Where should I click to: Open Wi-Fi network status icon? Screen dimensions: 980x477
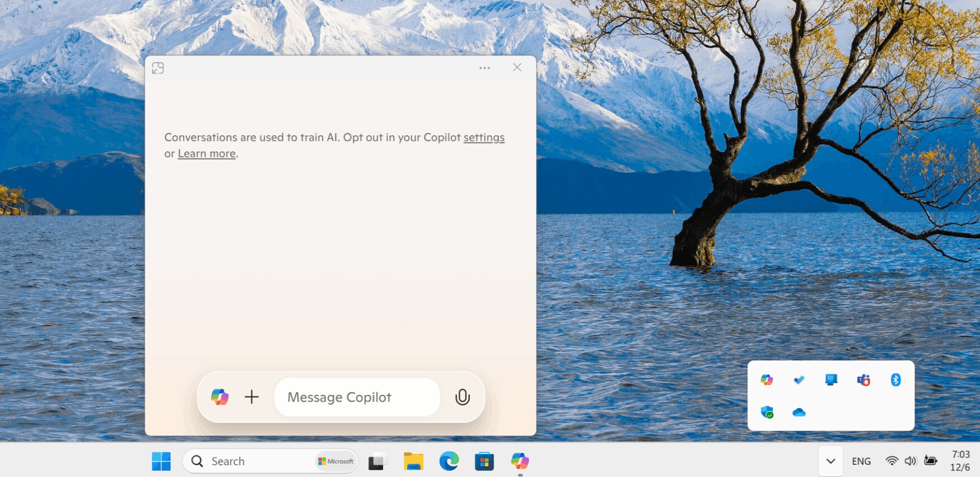point(892,461)
